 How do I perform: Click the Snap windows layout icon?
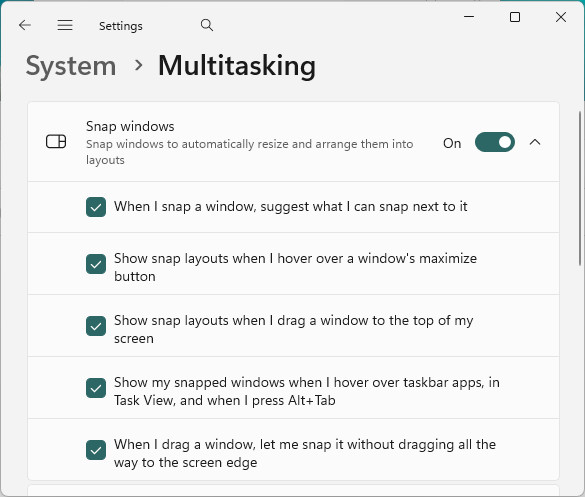[x=56, y=142]
